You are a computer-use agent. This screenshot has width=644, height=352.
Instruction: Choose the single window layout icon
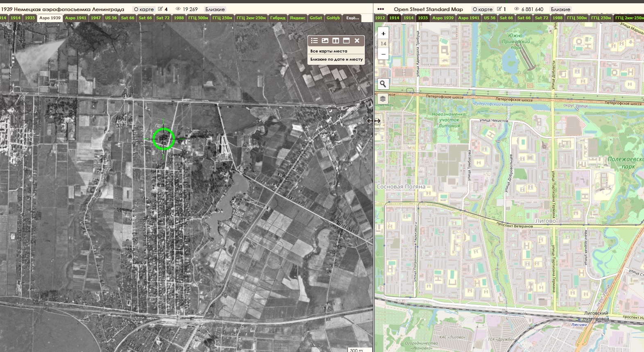346,41
